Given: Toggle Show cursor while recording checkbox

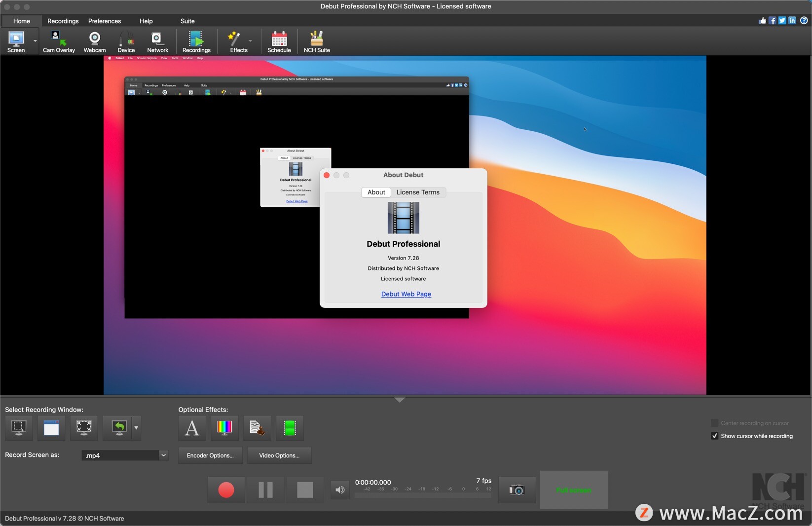Looking at the screenshot, I should (714, 436).
